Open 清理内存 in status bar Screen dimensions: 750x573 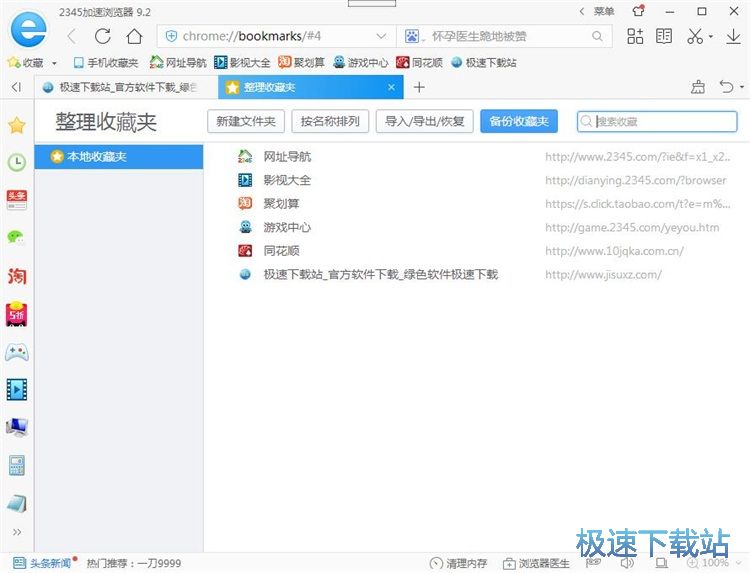point(458,563)
